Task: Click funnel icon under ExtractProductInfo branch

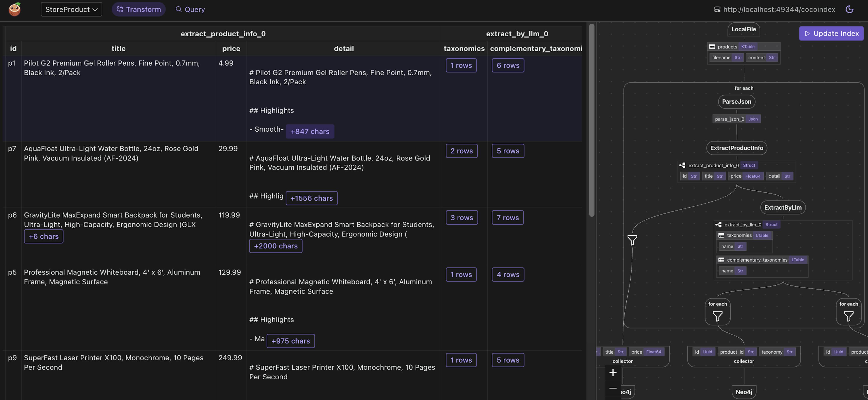Action: [632, 240]
